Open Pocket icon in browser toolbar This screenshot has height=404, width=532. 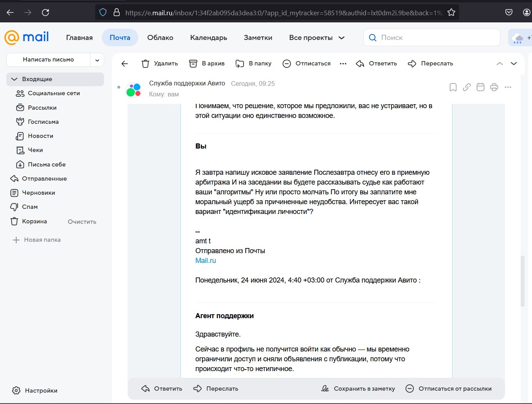click(509, 13)
